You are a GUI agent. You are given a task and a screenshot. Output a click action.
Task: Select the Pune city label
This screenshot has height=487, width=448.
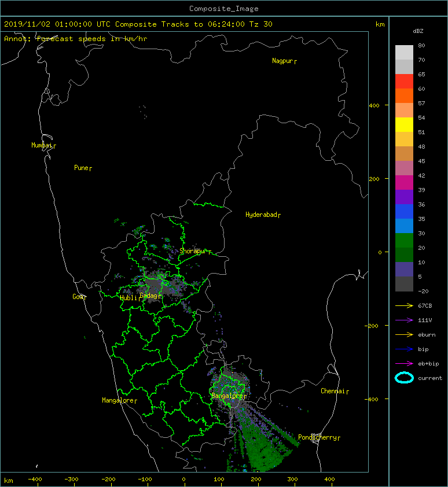pyautogui.click(x=82, y=168)
